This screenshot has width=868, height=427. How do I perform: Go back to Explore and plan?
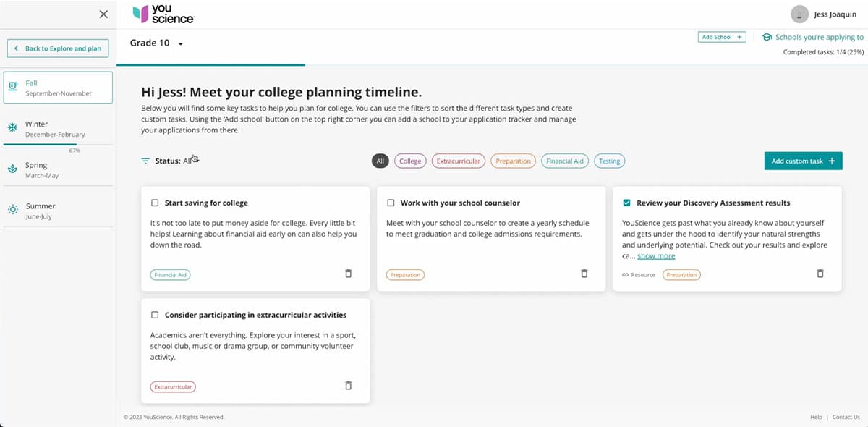[x=58, y=48]
